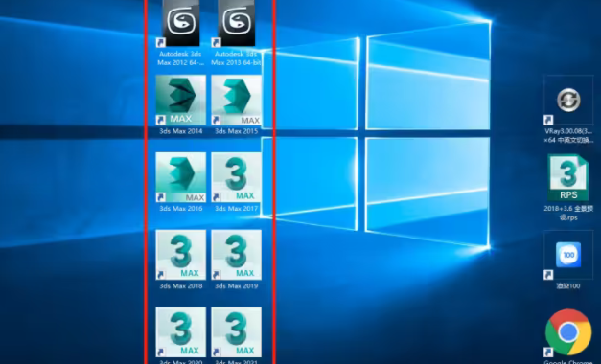The width and height of the screenshot is (601, 364).
Task: Select the 3ds Max 2018 desktop icon
Action: (x=180, y=255)
